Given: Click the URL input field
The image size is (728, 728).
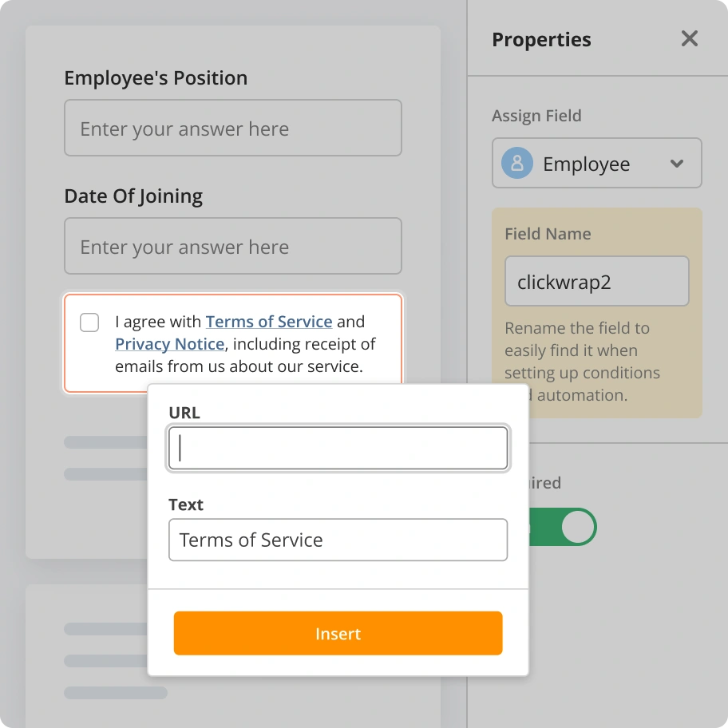Looking at the screenshot, I should click(337, 448).
